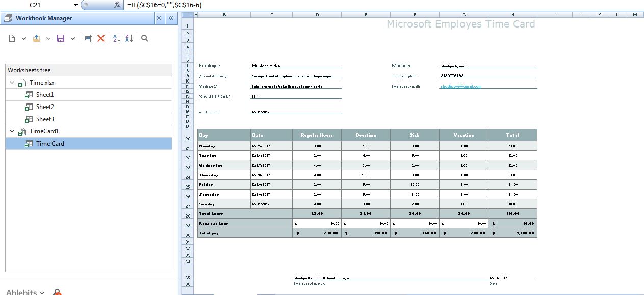
Task: Click the Rate per hour row label
Action: coord(245,223)
